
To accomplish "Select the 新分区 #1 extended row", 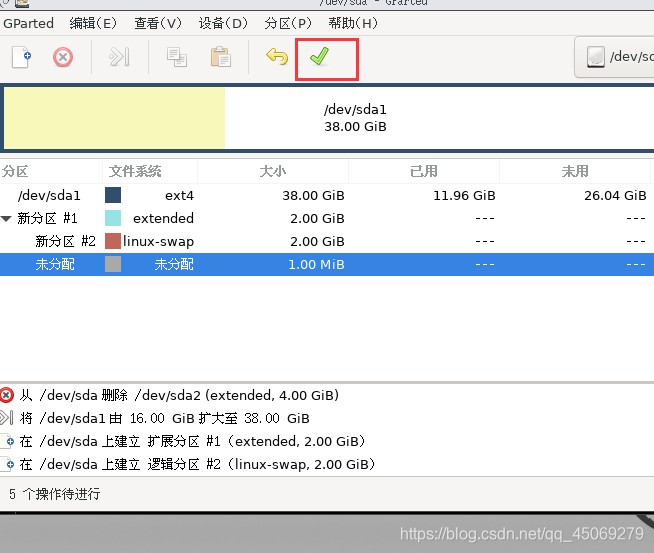I will [x=327, y=219].
